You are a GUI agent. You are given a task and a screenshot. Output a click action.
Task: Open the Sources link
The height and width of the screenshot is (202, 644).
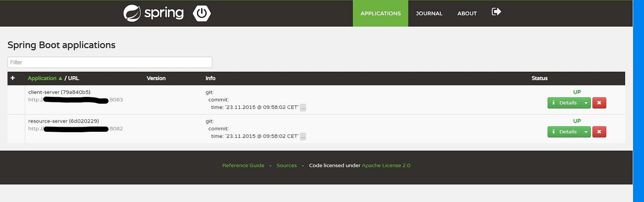click(x=287, y=165)
